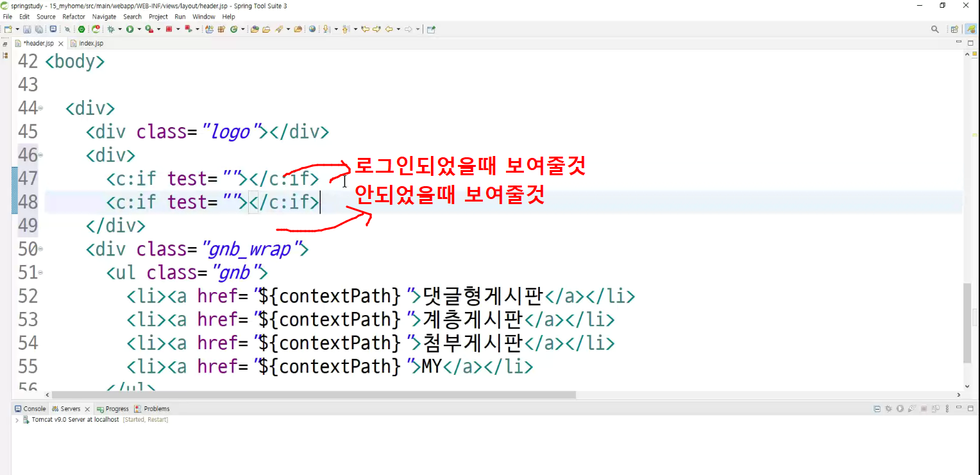Select the Tomcat v9.0 Server at localhost row

[x=96, y=419]
